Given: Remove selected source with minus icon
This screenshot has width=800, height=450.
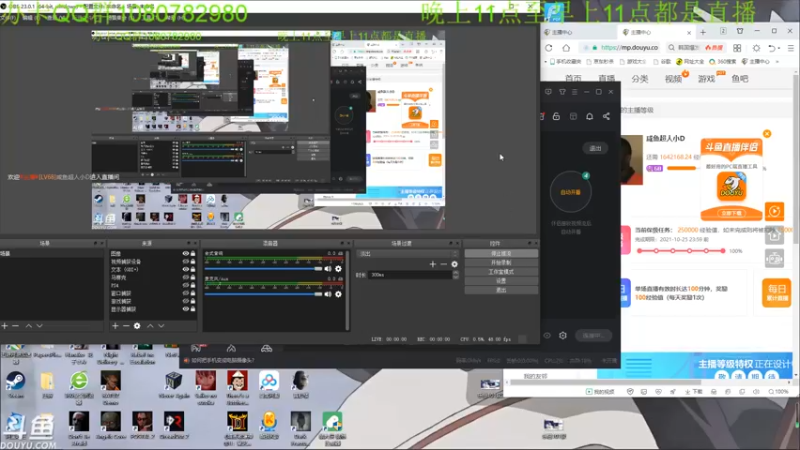Looking at the screenshot, I should pos(126,326).
